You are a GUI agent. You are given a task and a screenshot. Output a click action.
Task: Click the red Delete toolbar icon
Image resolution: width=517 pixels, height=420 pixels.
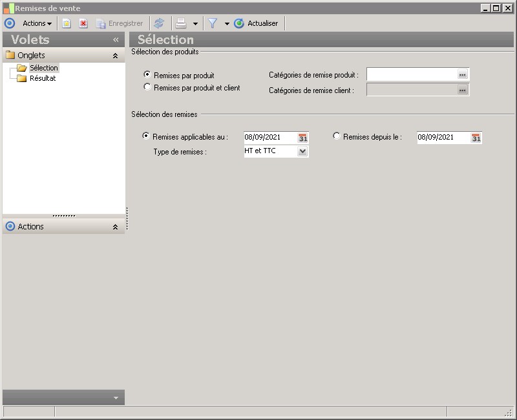click(x=83, y=23)
